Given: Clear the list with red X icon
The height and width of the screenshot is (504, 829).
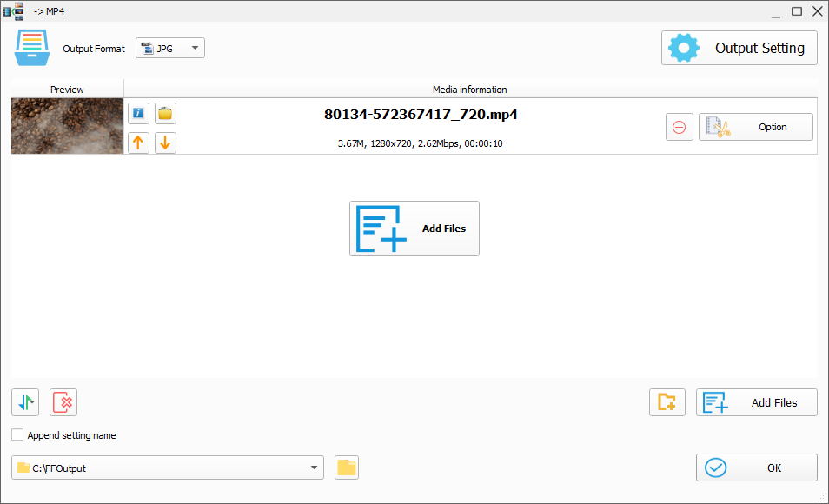Looking at the screenshot, I should point(63,402).
